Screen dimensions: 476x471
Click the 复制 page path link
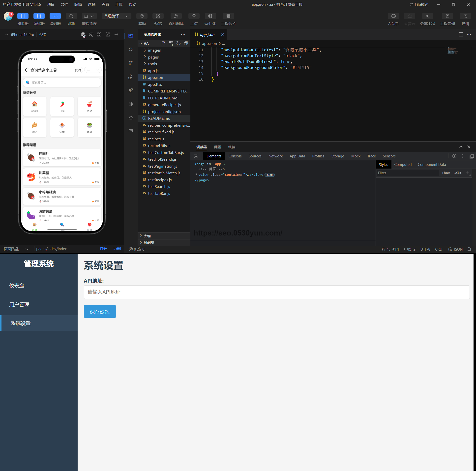[x=117, y=249]
